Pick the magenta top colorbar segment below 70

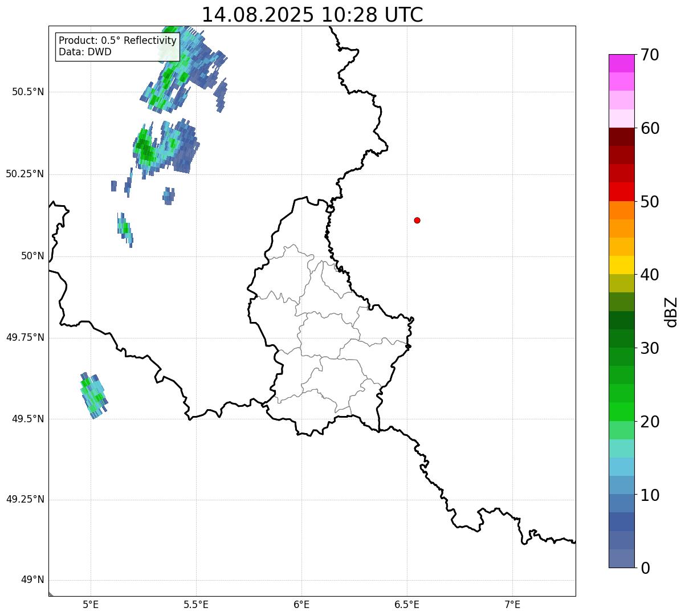point(621,63)
